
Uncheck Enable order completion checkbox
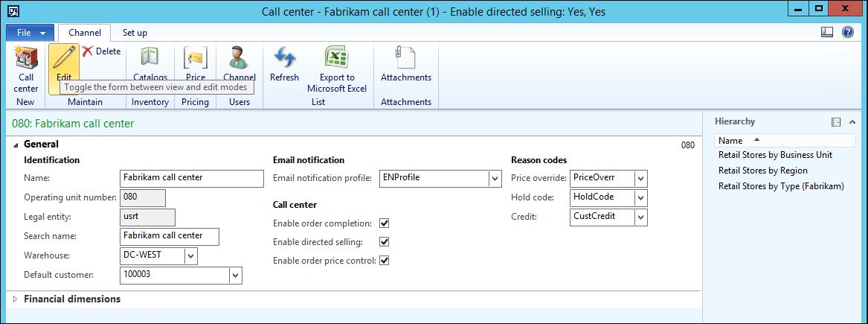pyautogui.click(x=385, y=223)
